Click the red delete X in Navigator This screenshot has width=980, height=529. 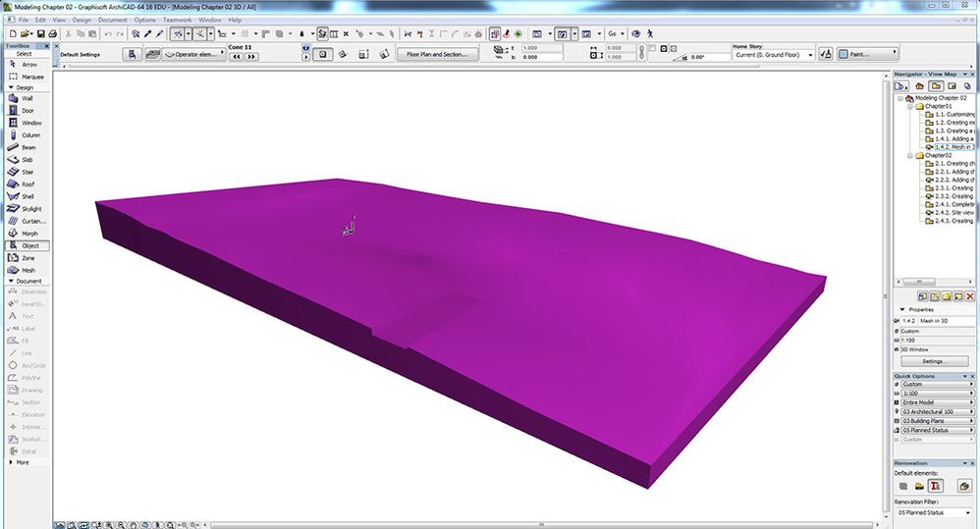point(970,296)
